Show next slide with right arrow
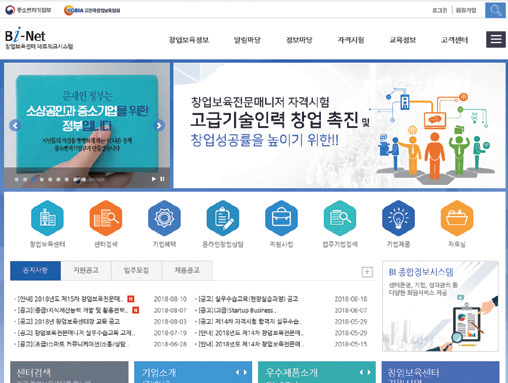Screen dimensions: 508x383 click(x=159, y=125)
